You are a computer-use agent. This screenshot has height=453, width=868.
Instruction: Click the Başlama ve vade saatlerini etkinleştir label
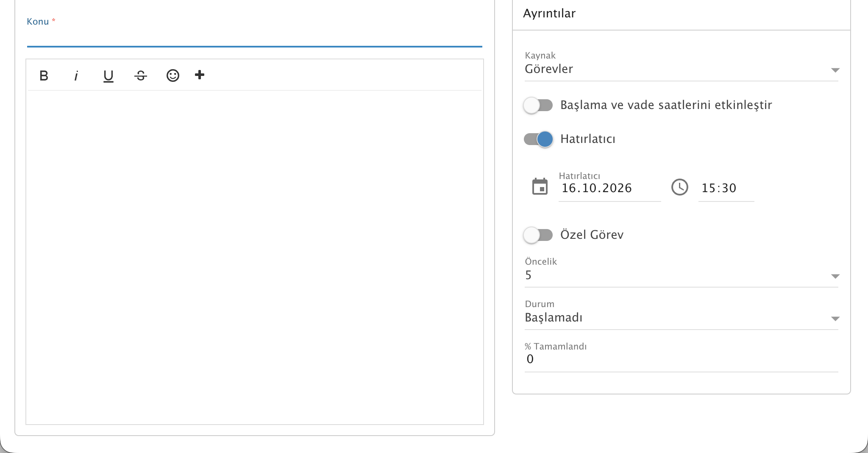(x=666, y=105)
